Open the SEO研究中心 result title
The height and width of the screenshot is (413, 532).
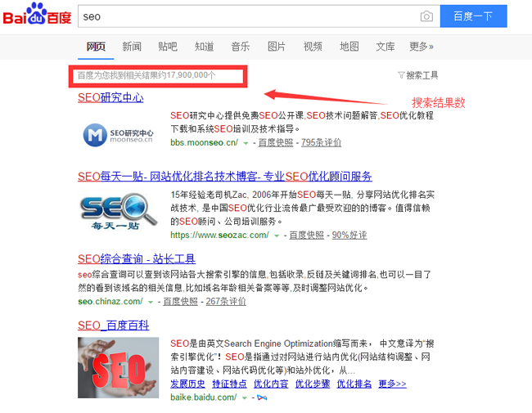pos(110,97)
